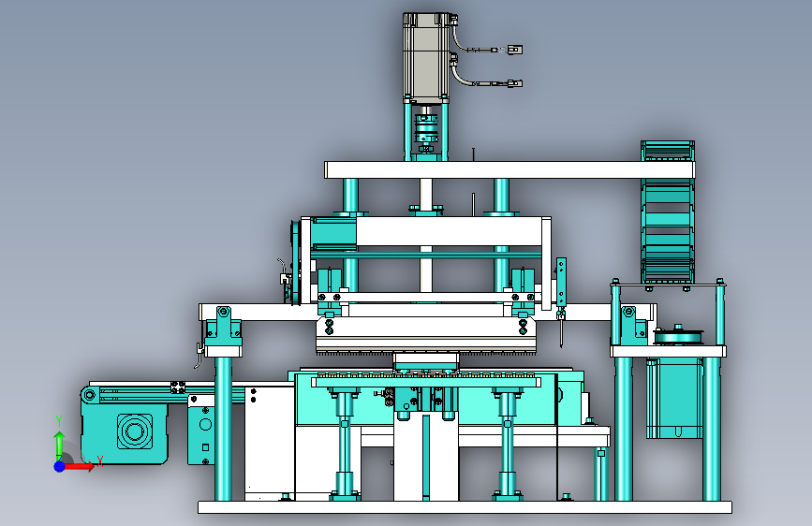Screen dimensions: 812x526
Task: Select the white center support block on base
Action: point(426,457)
